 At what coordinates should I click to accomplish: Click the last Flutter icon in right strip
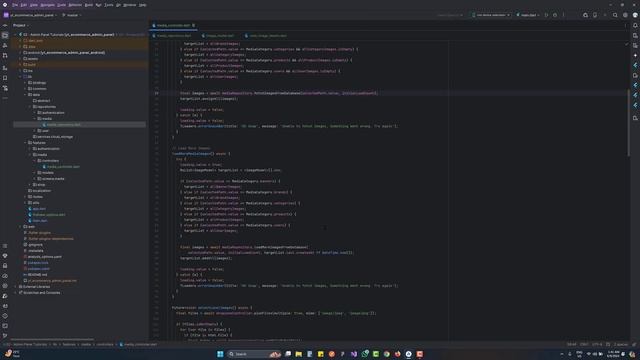coord(635,105)
